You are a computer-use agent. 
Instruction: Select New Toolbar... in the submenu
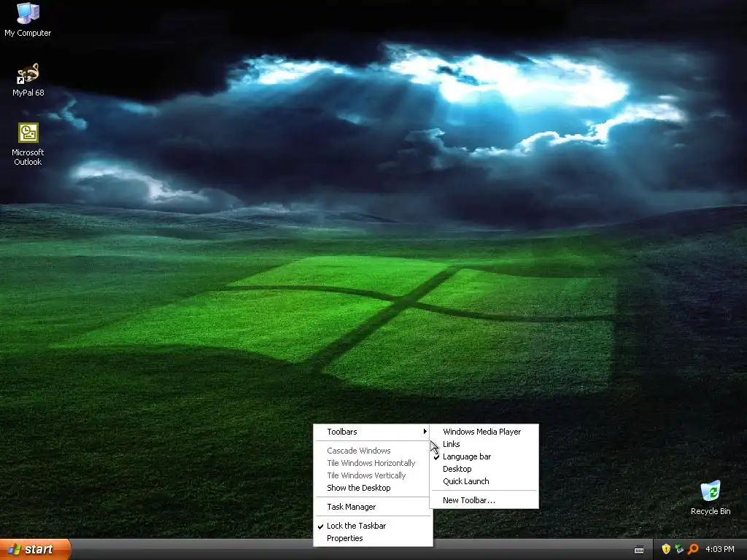(484, 500)
